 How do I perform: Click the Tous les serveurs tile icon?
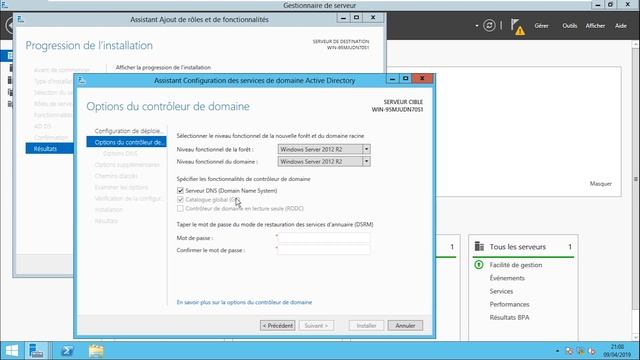(x=479, y=247)
